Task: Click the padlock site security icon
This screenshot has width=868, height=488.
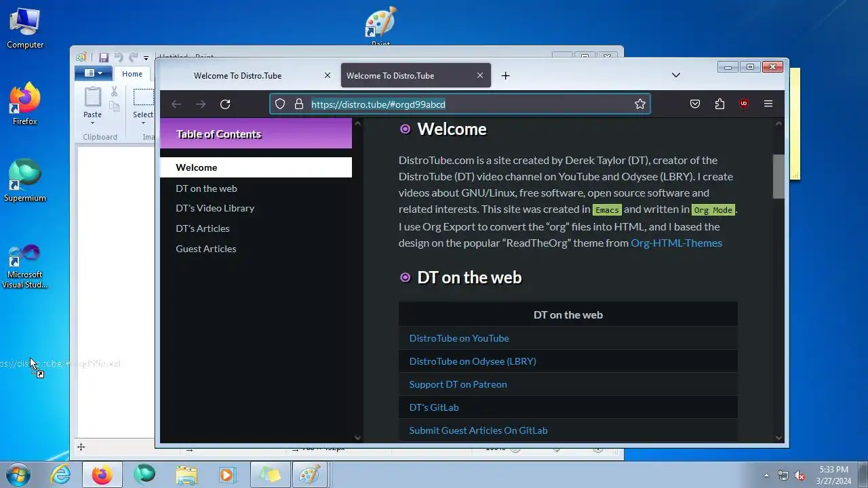Action: coord(298,104)
